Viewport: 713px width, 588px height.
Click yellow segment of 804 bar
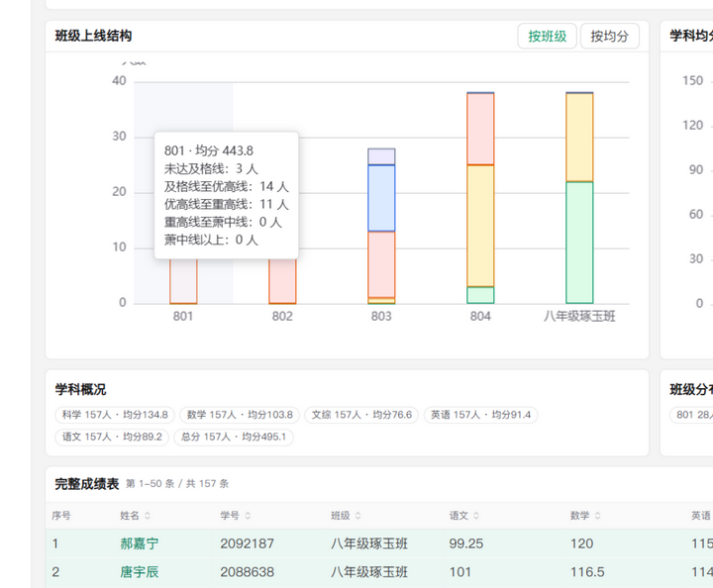(480, 226)
